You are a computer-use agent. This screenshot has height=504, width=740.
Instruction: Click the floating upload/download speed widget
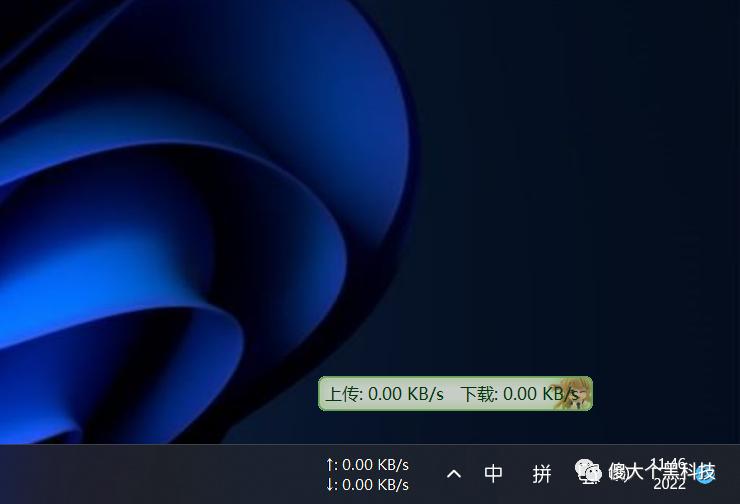coord(455,394)
